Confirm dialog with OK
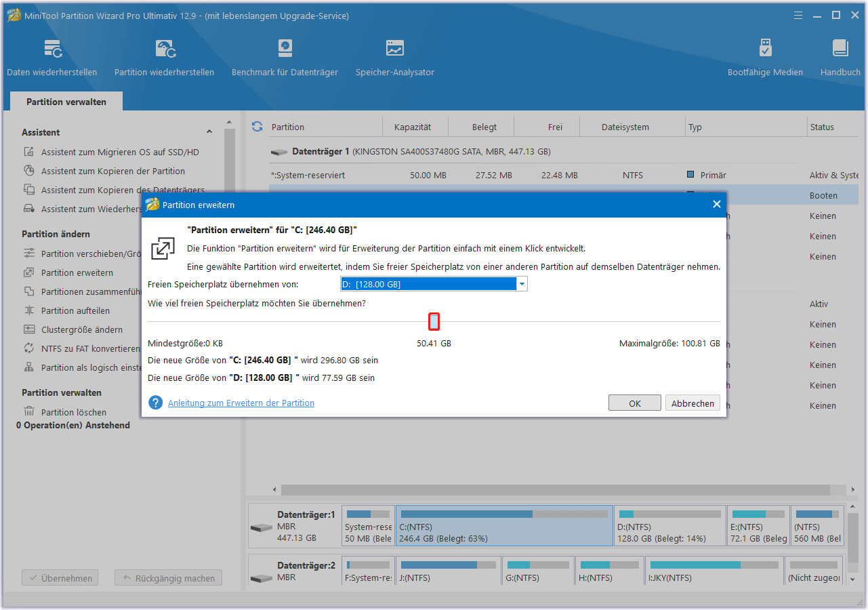The width and height of the screenshot is (868, 610). tap(635, 403)
